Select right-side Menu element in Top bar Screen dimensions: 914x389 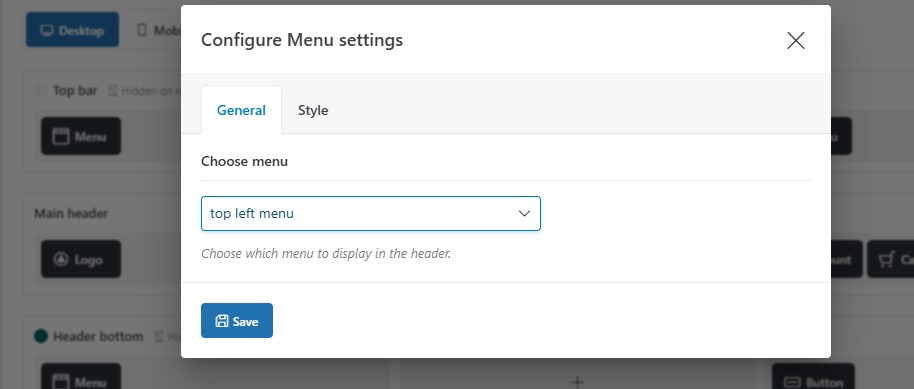pyautogui.click(x=841, y=136)
